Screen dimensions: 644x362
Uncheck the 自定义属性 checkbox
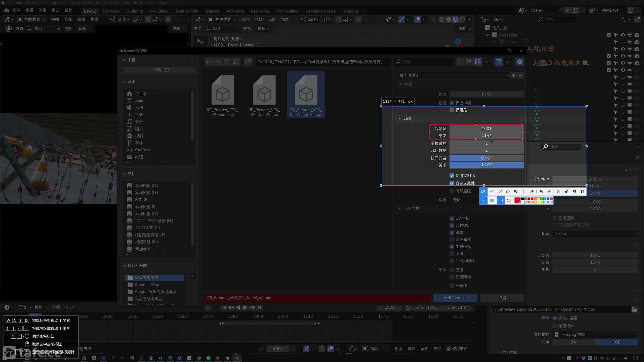coord(452,183)
